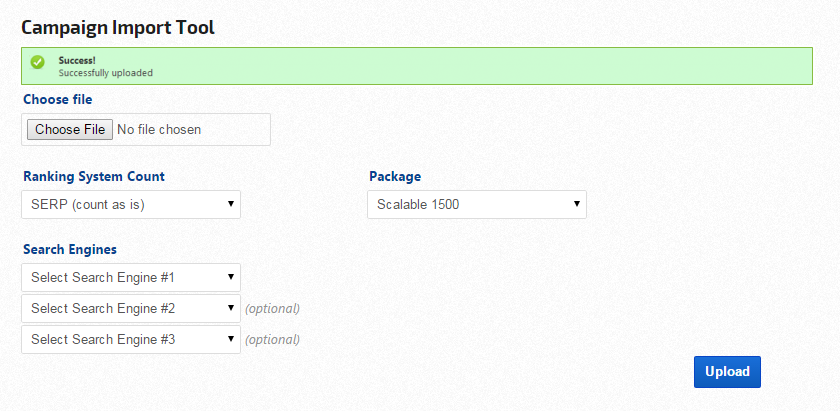Click the empty area of the green success banner
Screen dimensions: 840x411
(x=500, y=66)
